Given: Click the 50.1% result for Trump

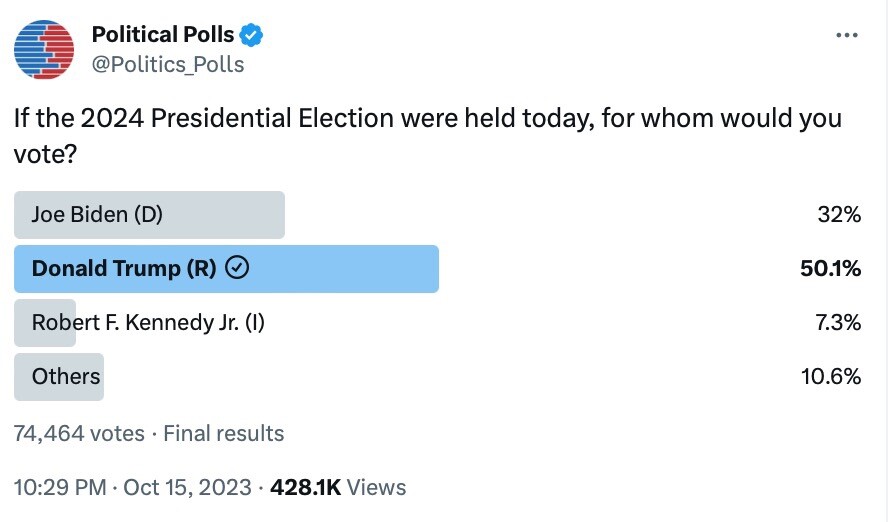Looking at the screenshot, I should point(831,269).
